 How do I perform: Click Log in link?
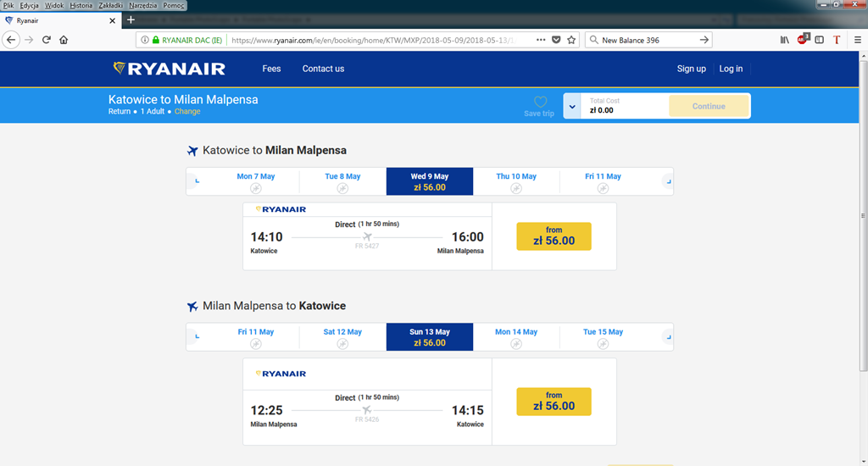731,69
